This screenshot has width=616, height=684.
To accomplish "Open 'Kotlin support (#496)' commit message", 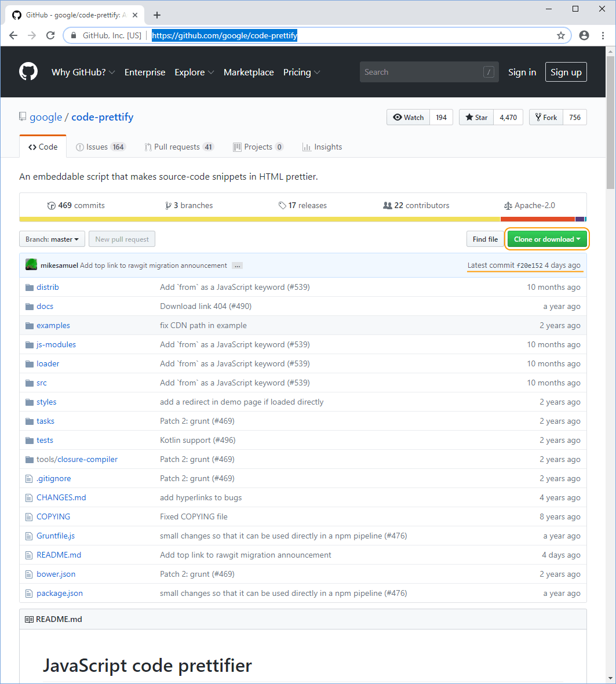I will (198, 441).
